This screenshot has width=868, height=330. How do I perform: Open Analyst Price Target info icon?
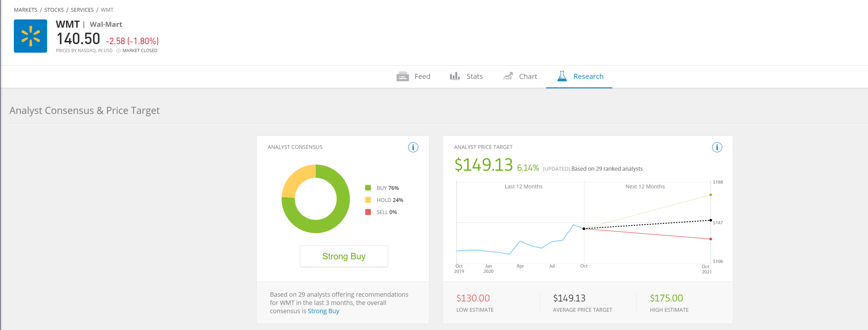pos(717,147)
